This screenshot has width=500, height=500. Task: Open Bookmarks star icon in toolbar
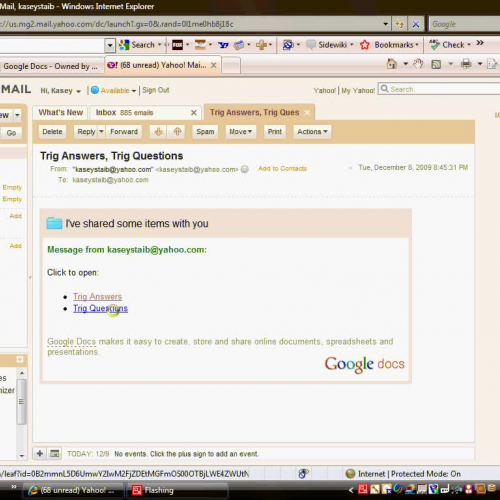(365, 45)
